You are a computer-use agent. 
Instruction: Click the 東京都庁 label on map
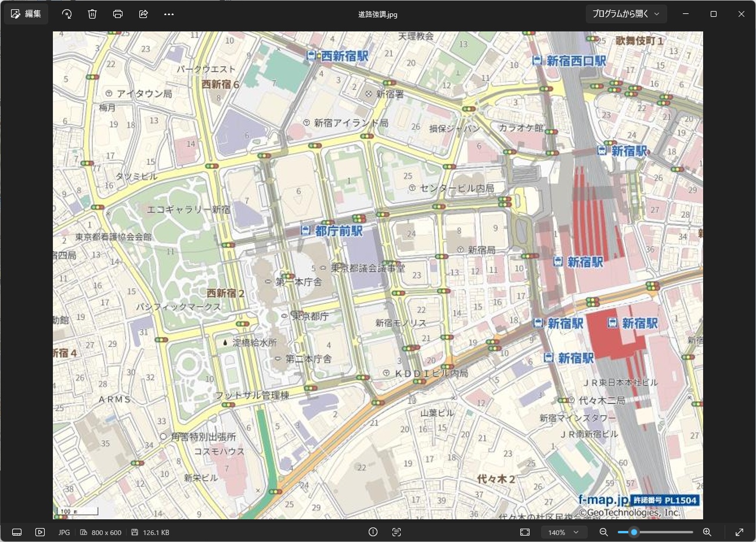click(310, 316)
